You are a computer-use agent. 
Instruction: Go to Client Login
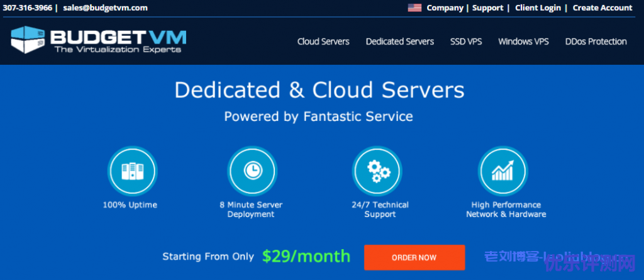pyautogui.click(x=539, y=8)
